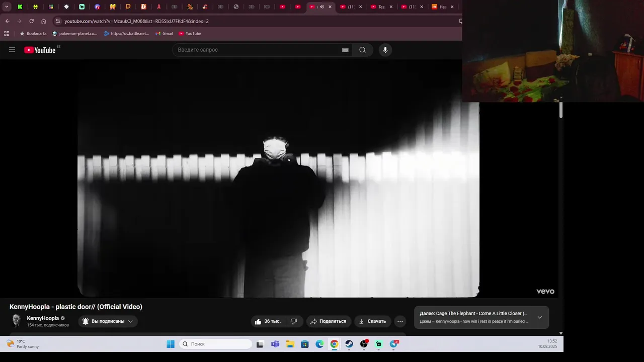The width and height of the screenshot is (644, 362).
Task: Open the vevo watermark link on video
Action: 545,292
